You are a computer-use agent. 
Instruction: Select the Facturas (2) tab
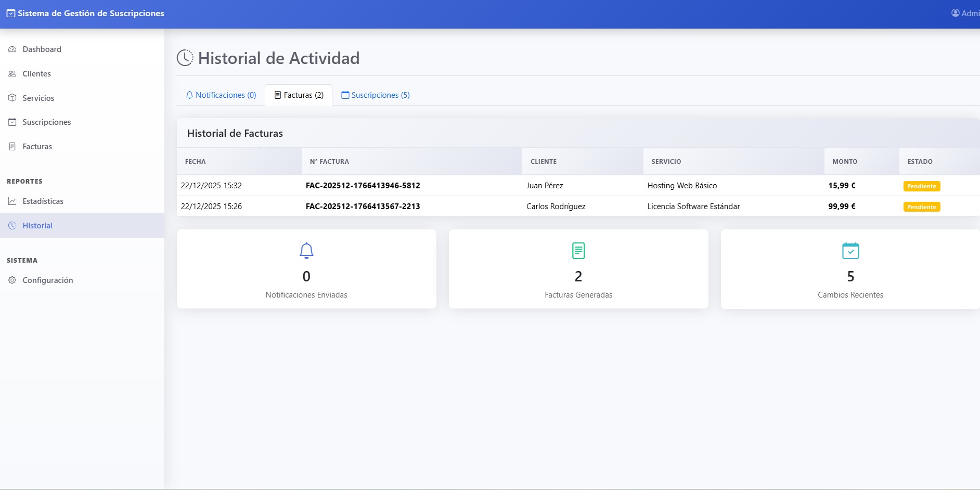tap(299, 95)
